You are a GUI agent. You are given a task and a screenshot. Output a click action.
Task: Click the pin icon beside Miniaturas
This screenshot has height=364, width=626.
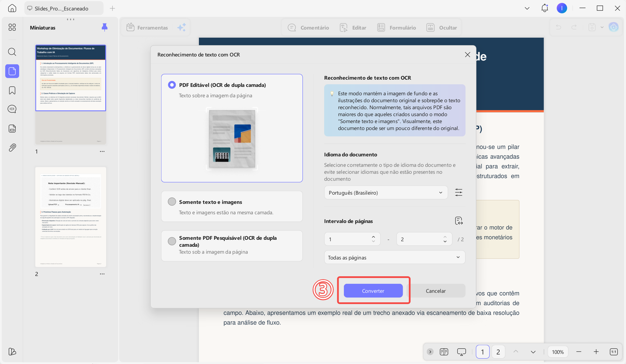[x=105, y=27]
